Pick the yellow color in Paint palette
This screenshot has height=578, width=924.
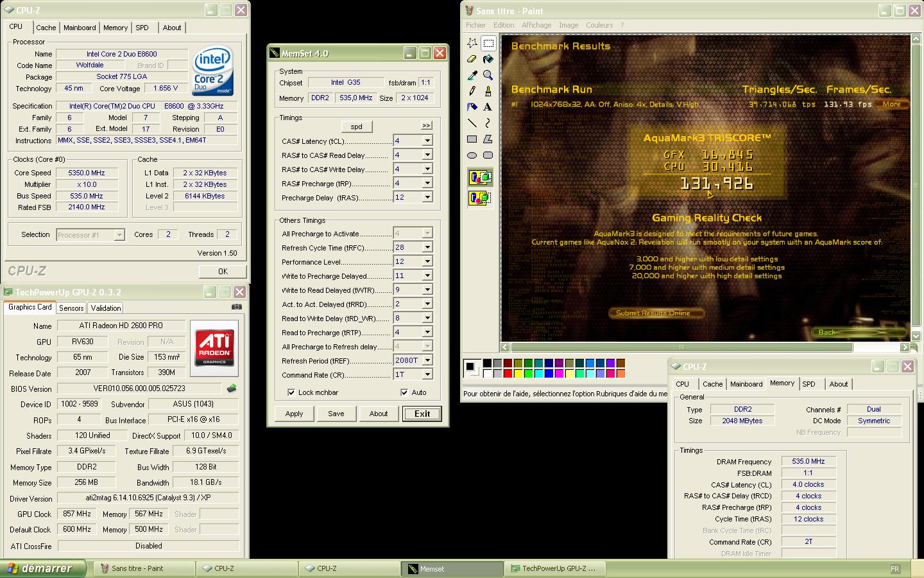point(518,374)
